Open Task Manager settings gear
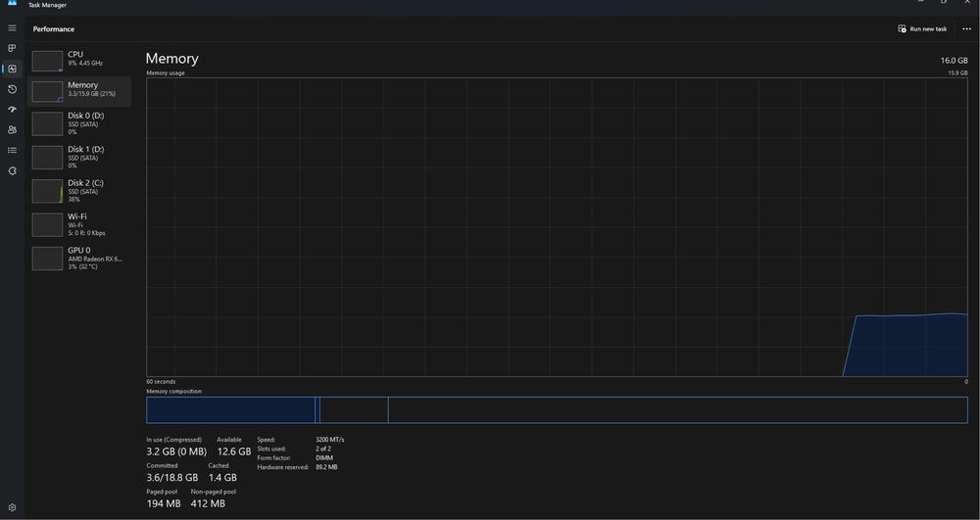The image size is (980, 520). click(x=12, y=507)
